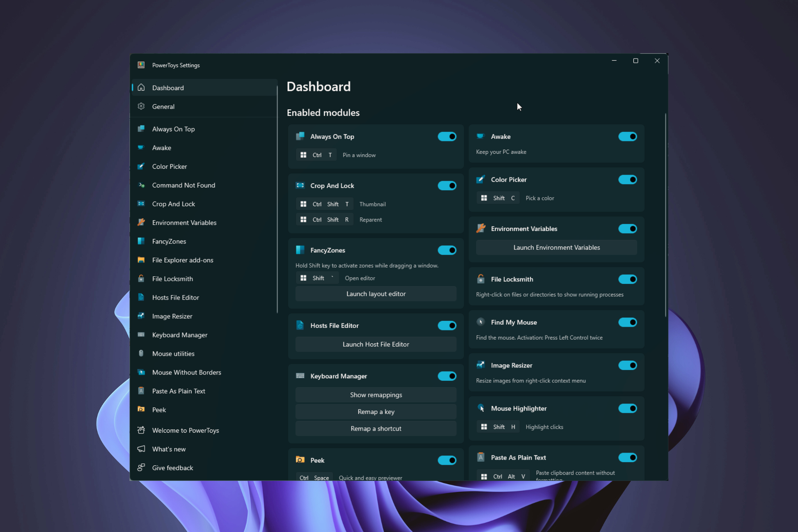798x532 pixels.
Task: Click the Pin a window shortcut label
Action: (359, 155)
